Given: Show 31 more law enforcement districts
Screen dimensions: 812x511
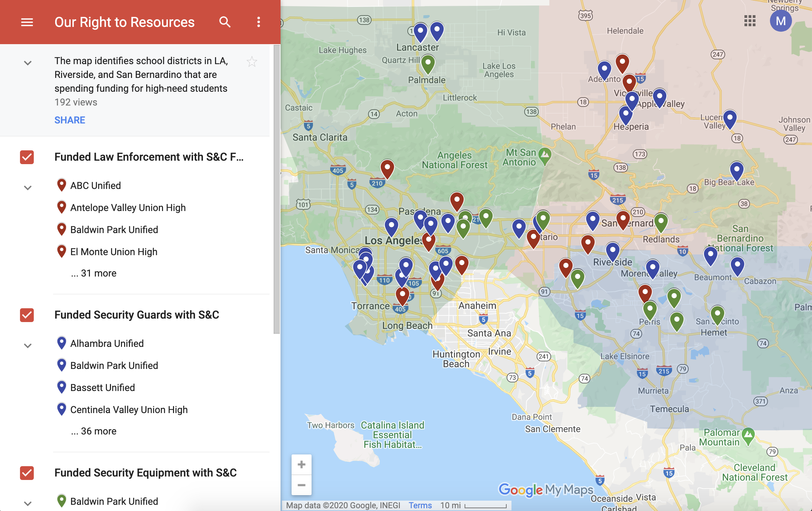Looking at the screenshot, I should (93, 273).
